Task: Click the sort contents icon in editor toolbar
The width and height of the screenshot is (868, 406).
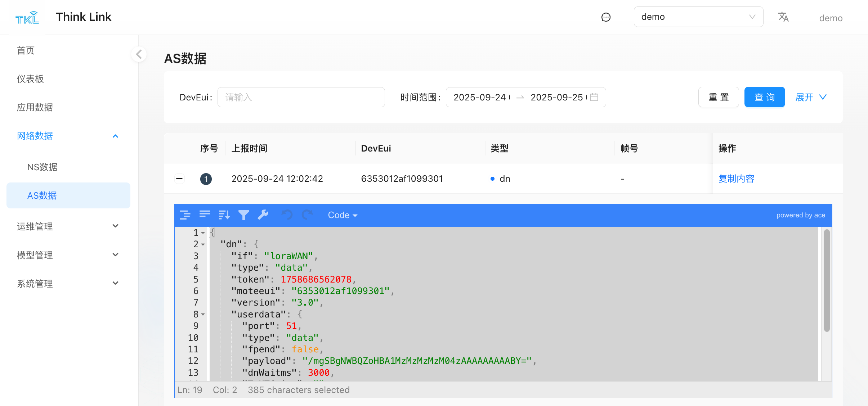Action: tap(224, 215)
